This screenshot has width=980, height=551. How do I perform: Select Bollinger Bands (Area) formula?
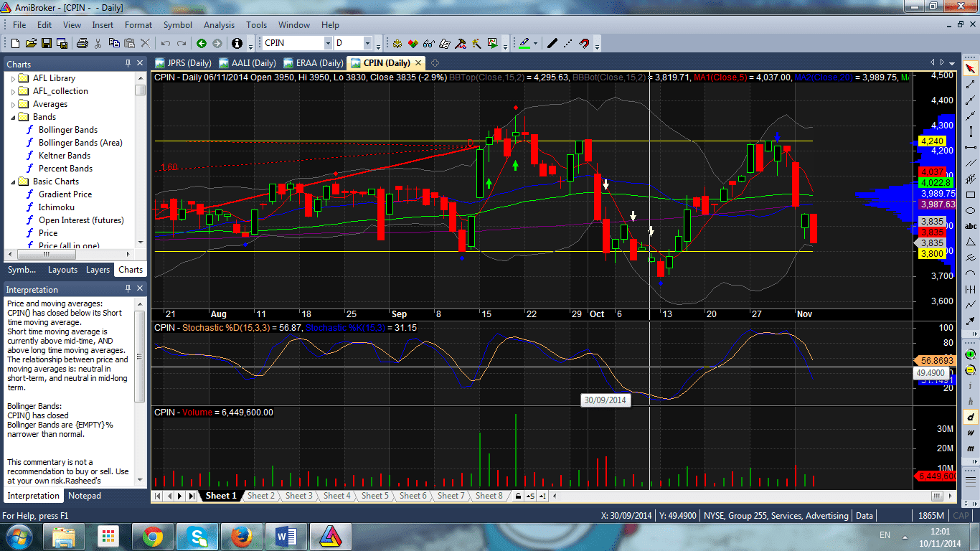tap(80, 143)
